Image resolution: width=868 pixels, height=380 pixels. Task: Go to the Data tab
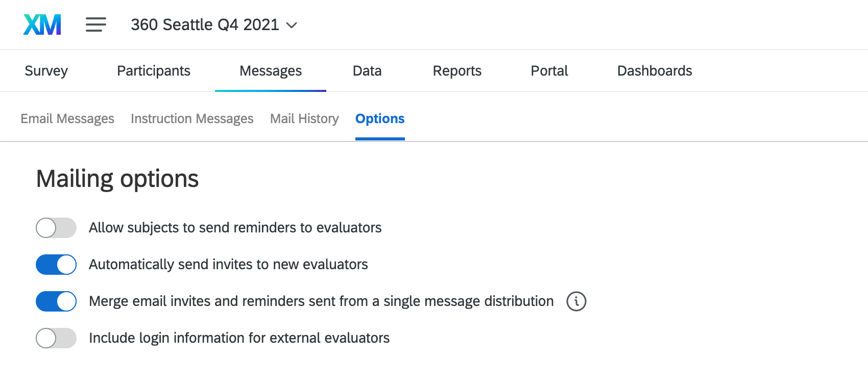[x=367, y=70]
